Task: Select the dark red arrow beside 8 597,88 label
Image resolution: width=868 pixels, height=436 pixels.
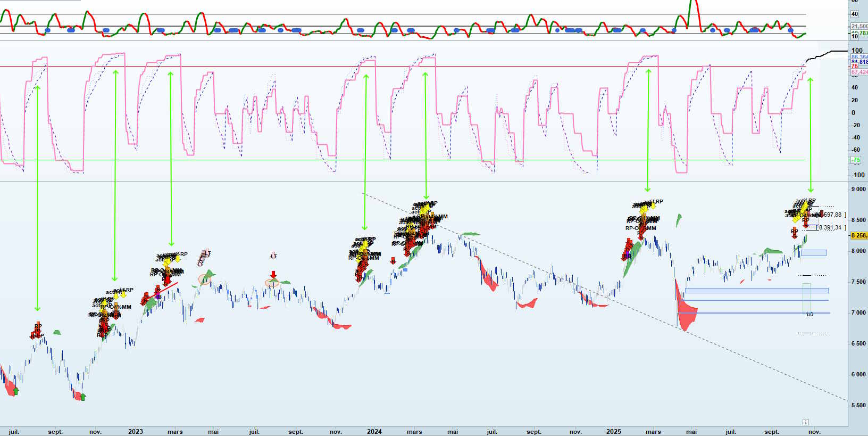Action: tap(822, 214)
